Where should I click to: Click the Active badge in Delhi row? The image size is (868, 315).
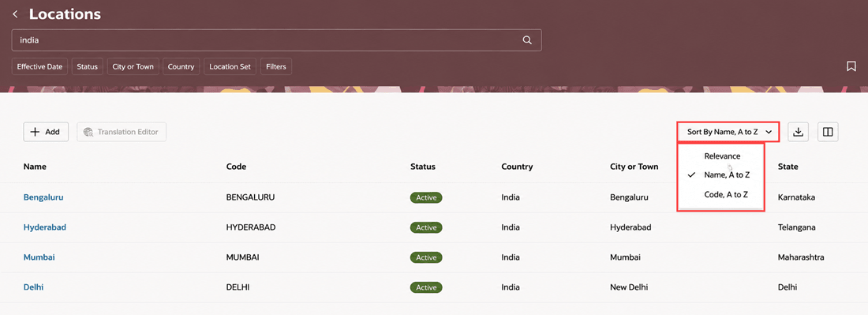(x=426, y=288)
